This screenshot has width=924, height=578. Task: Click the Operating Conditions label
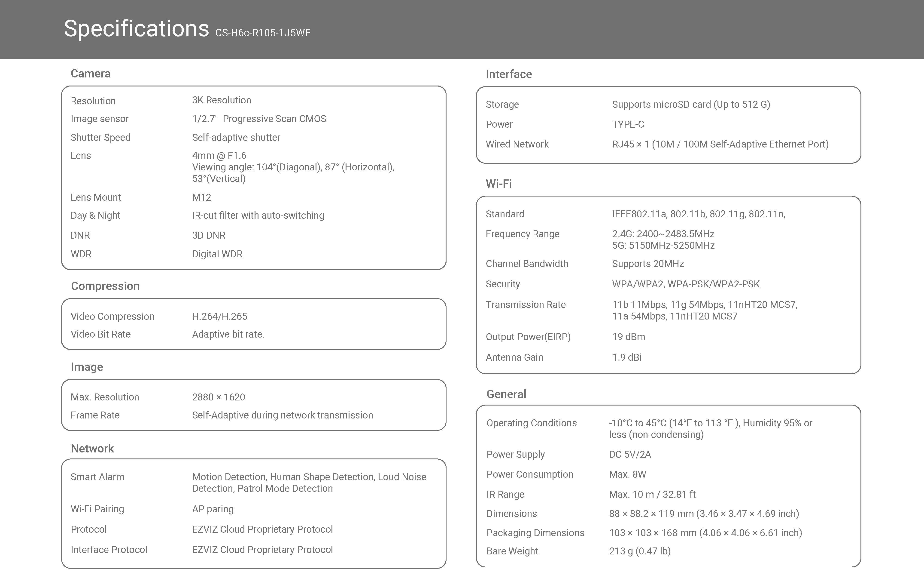531,423
